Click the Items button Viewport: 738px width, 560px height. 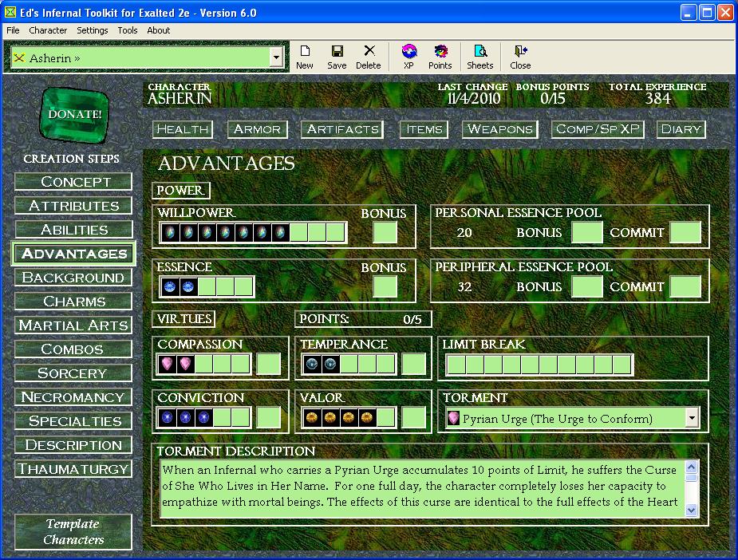click(424, 129)
